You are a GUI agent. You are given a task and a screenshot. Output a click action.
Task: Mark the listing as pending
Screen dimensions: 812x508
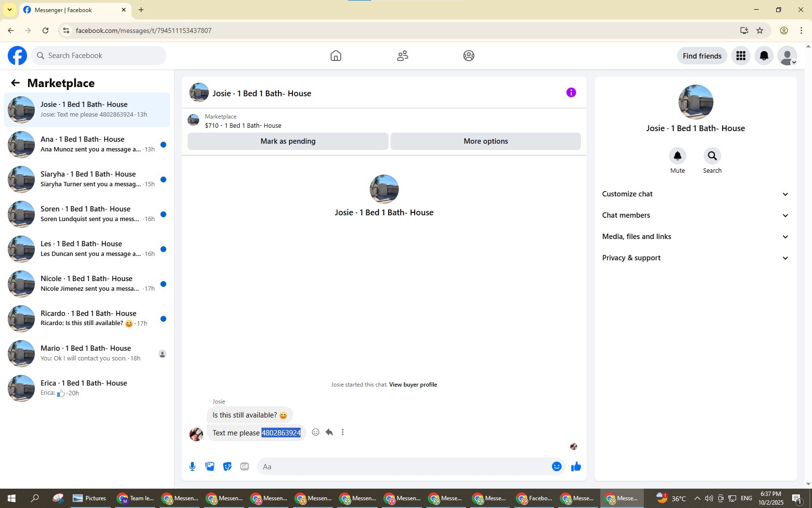point(288,141)
